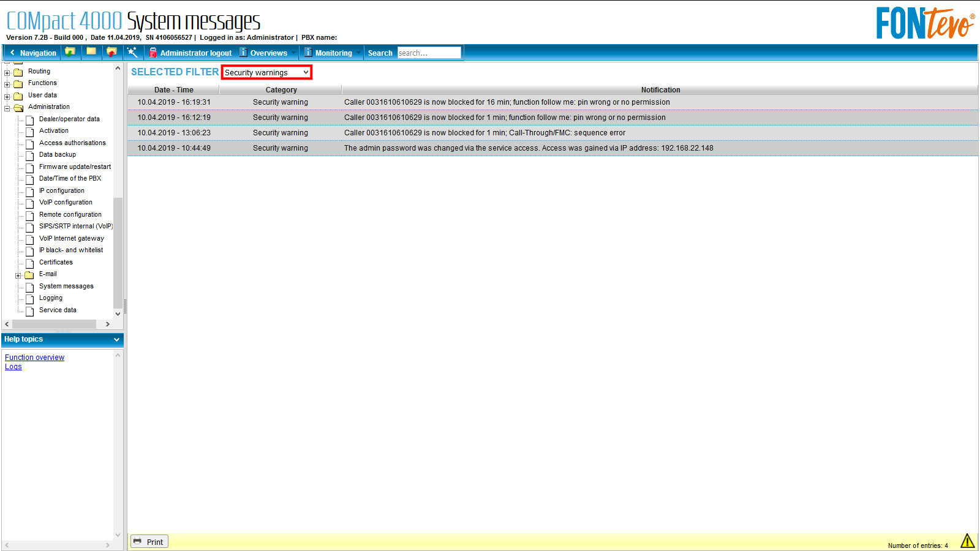Select the admin password changed notification
Viewport: 980px width, 551px height.
click(x=529, y=148)
